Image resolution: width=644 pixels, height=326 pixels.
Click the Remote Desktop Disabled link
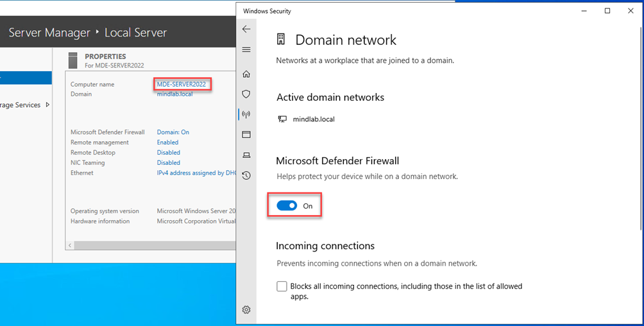coord(169,153)
